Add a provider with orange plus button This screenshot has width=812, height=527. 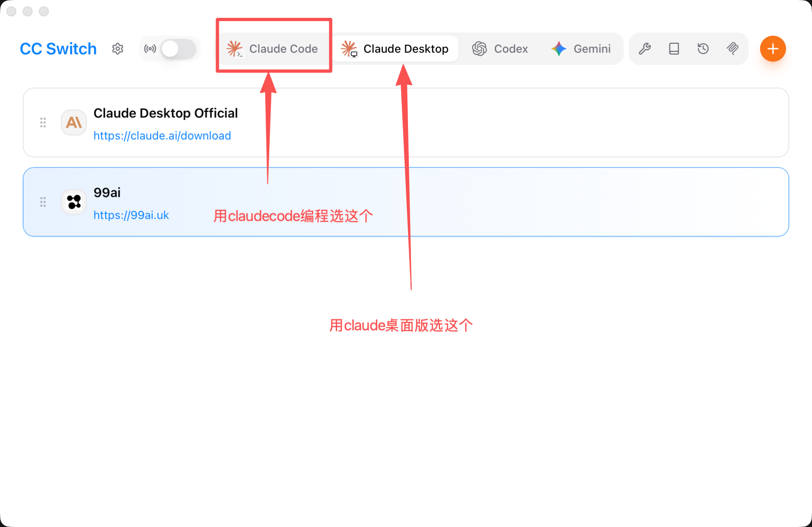coord(773,49)
